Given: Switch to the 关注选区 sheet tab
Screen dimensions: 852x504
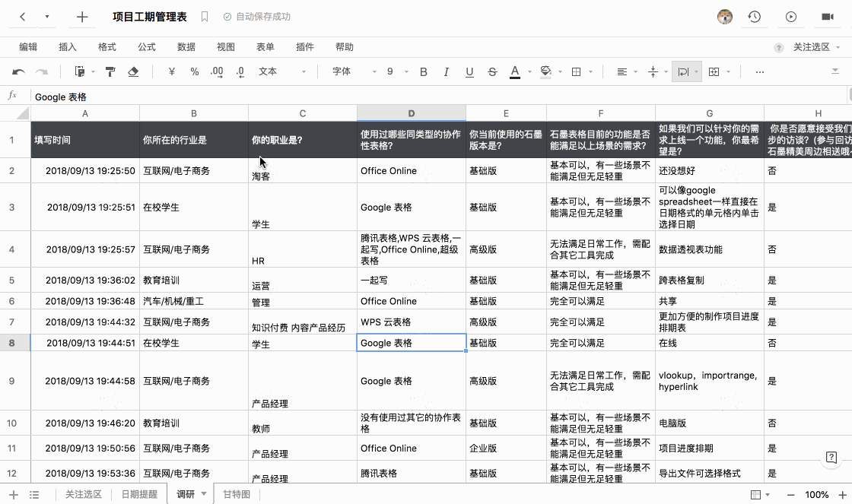Looking at the screenshot, I should click(x=83, y=494).
